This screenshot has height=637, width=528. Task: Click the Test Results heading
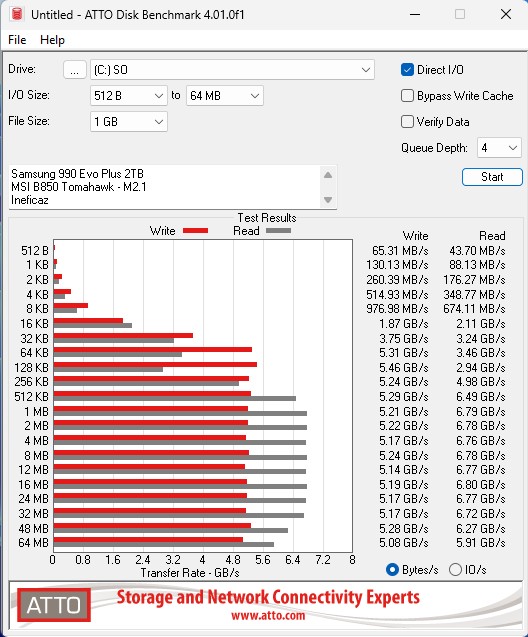pos(267,218)
